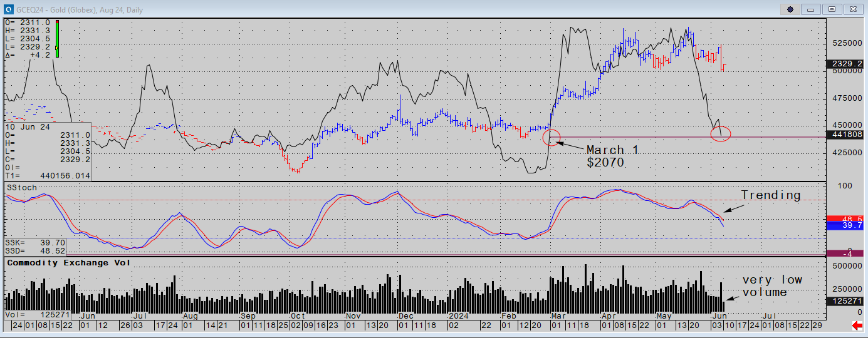This screenshot has height=338, width=868.
Task: Click the 441808 horizontal line price tag
Action: pos(845,134)
